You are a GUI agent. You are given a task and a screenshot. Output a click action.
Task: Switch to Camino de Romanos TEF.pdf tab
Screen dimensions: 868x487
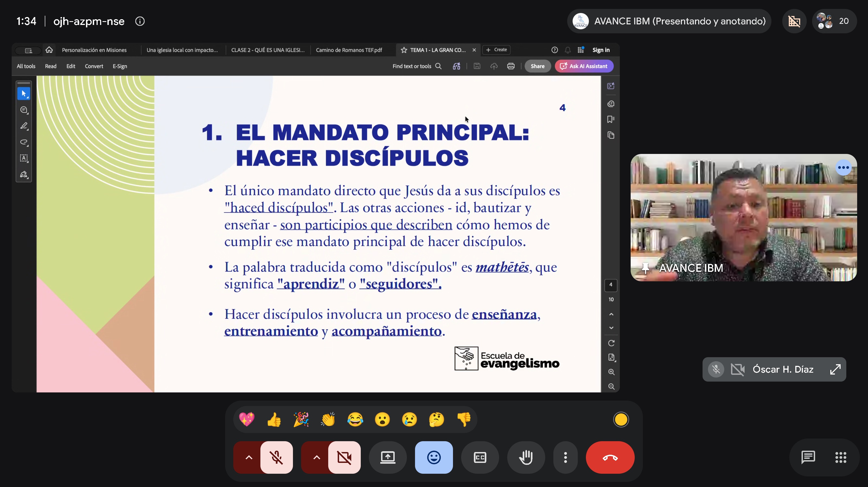(x=349, y=50)
